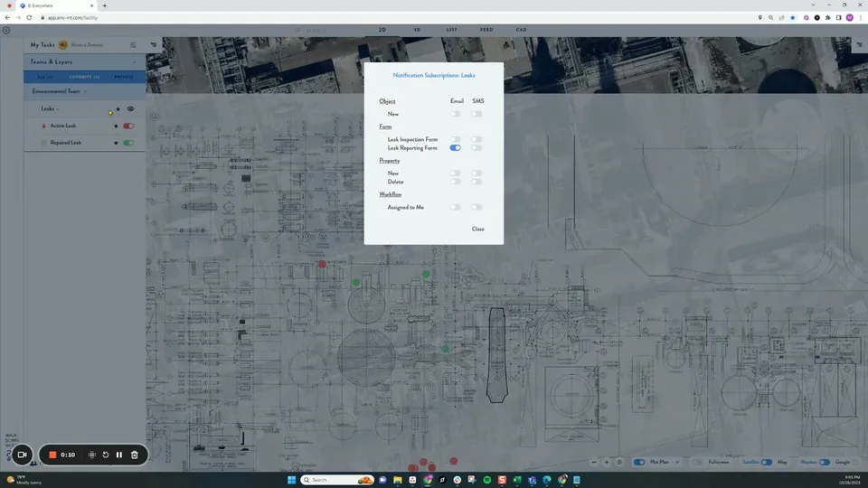The height and width of the screenshot is (488, 868).
Task: Toggle the Fullscreen switch
Action: click(698, 462)
